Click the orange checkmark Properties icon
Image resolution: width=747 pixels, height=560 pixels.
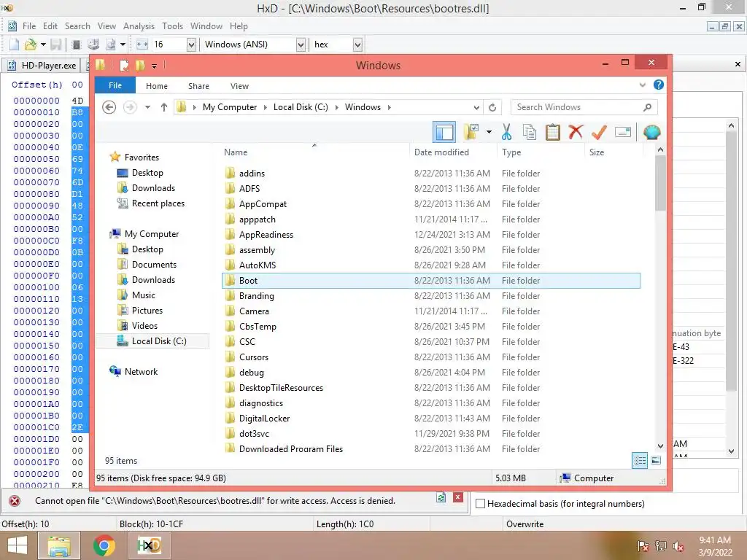coord(599,132)
